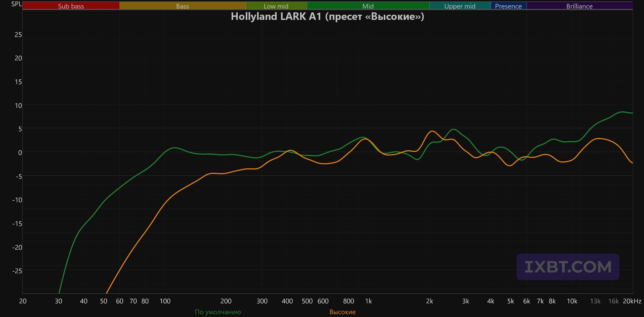Click the 500 Hz frequency axis label

[x=307, y=301]
